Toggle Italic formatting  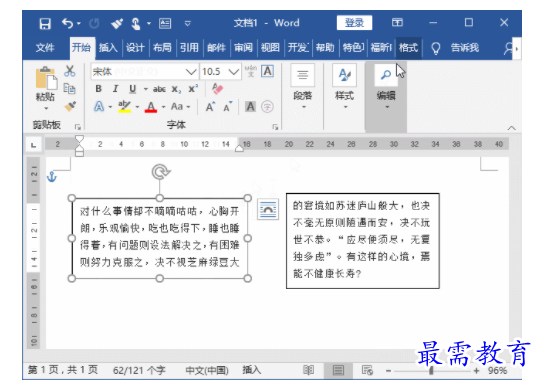click(x=116, y=89)
